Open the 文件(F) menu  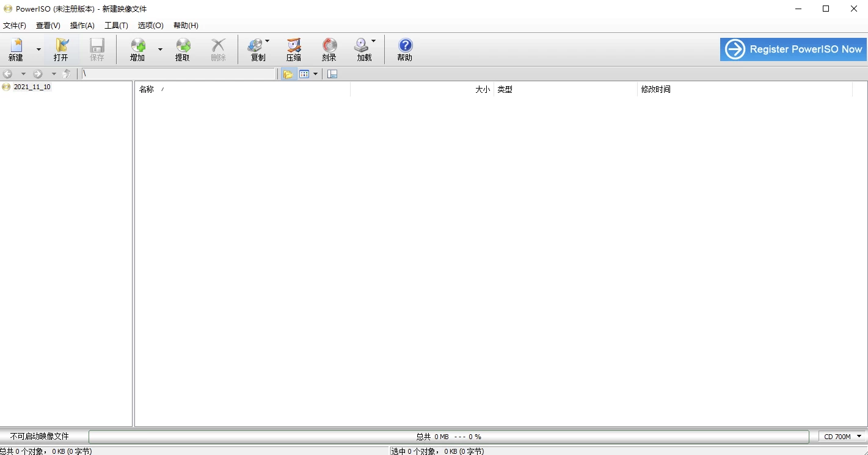[15, 26]
